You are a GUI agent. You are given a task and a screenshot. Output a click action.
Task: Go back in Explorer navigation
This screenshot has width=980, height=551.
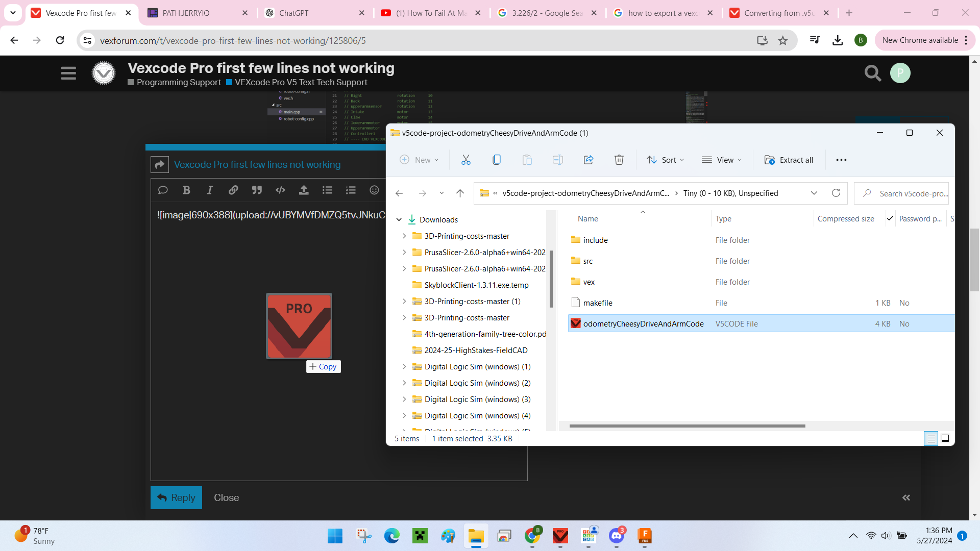point(399,193)
